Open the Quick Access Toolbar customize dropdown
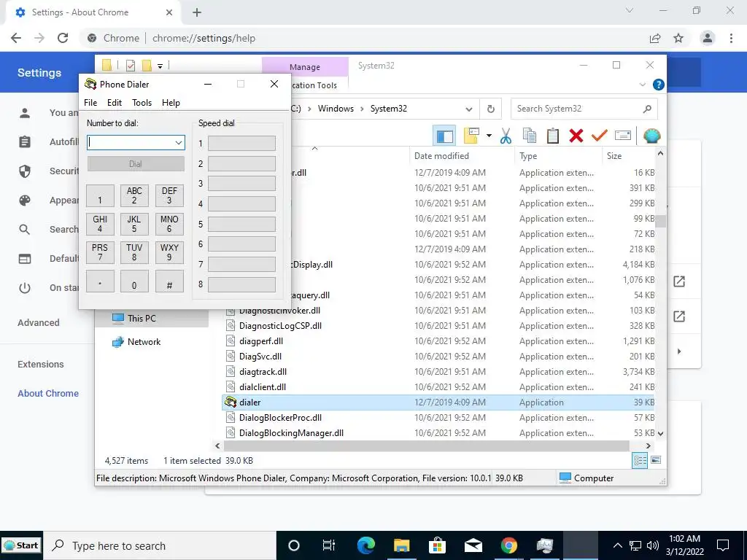Screen dimensions: 747x560 point(160,66)
